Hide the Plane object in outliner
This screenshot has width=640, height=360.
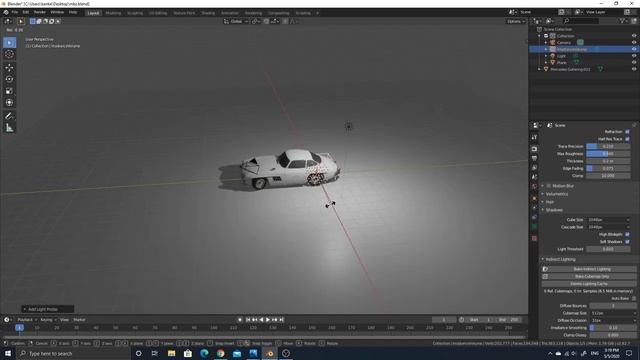[634, 62]
